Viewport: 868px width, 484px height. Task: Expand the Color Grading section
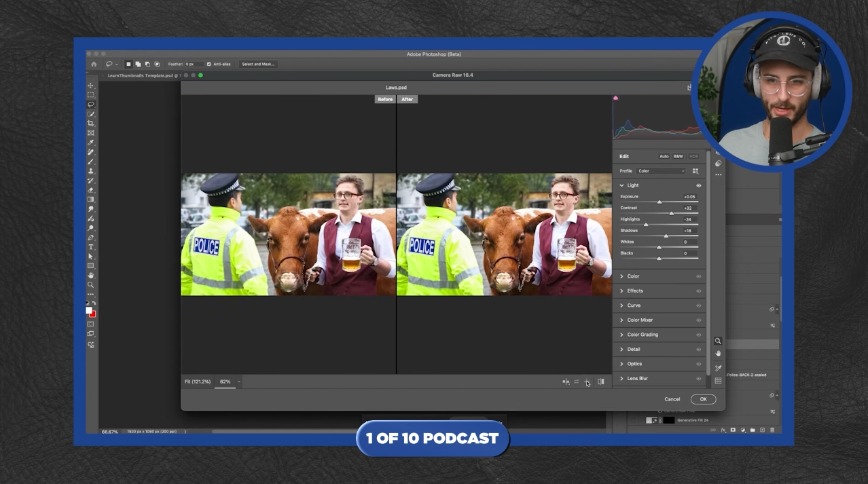(x=642, y=335)
